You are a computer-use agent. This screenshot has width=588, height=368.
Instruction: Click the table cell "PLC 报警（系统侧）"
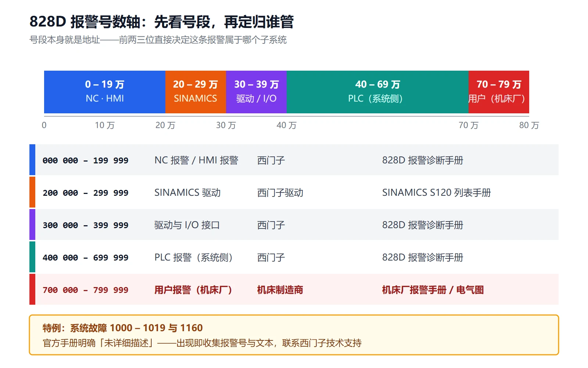click(194, 257)
